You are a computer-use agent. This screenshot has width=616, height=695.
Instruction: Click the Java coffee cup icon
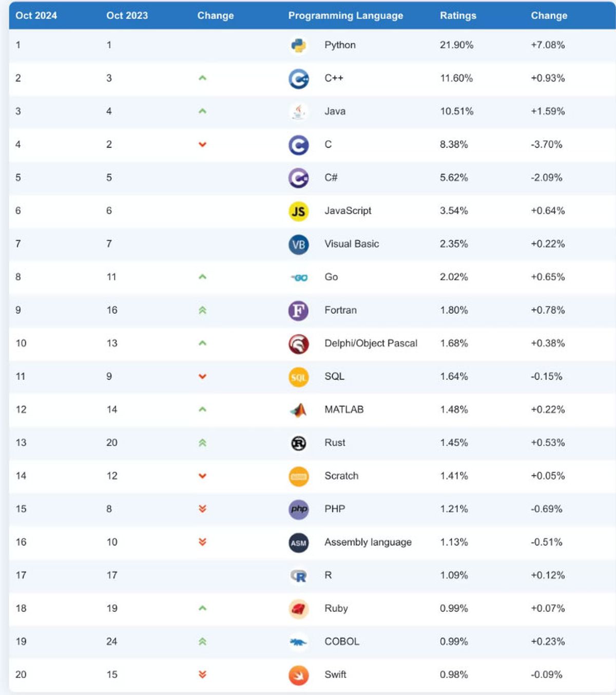coord(298,111)
